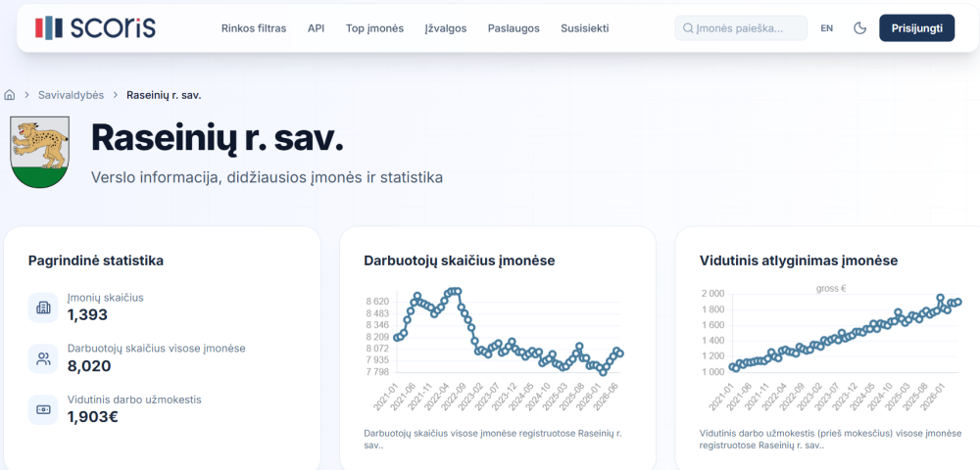The width and height of the screenshot is (980, 470).
Task: Select the value 8,020
Action: 89,366
